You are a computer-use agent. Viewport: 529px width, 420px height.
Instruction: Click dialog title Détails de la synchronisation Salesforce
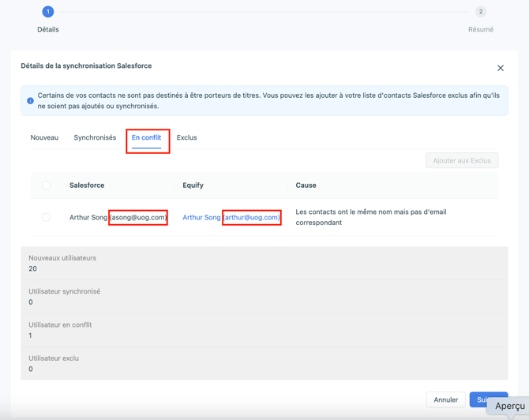click(x=86, y=66)
